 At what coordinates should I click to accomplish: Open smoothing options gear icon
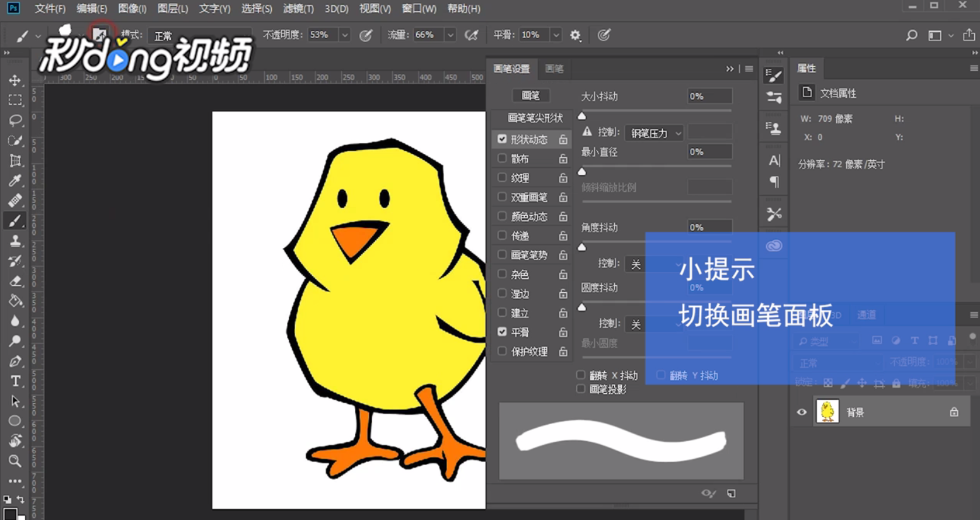(575, 35)
